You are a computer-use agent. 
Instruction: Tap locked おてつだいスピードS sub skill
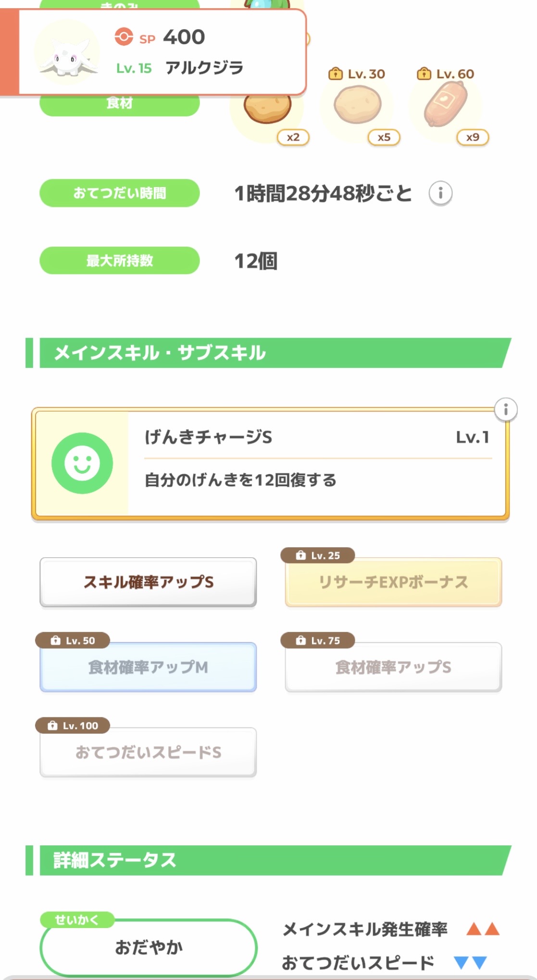148,752
